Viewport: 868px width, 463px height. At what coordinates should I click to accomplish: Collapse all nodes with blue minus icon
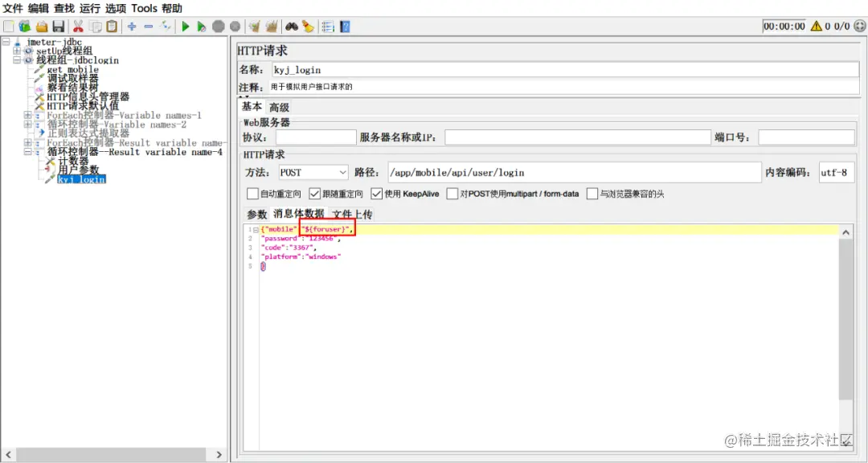click(149, 26)
